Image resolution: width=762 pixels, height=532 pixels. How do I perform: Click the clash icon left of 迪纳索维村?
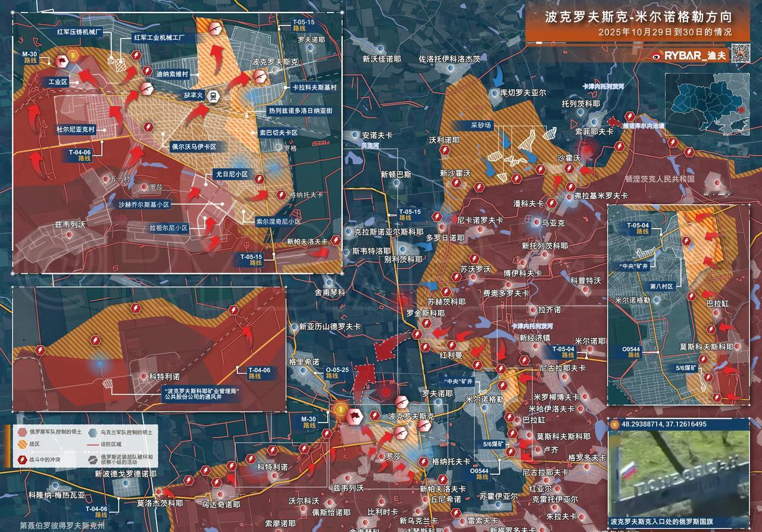click(x=146, y=71)
